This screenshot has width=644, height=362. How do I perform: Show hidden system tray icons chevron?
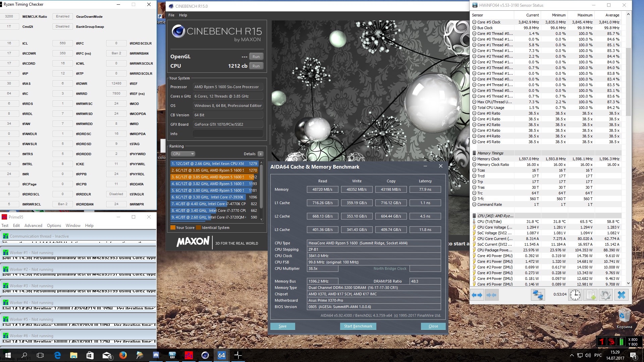pyautogui.click(x=572, y=355)
